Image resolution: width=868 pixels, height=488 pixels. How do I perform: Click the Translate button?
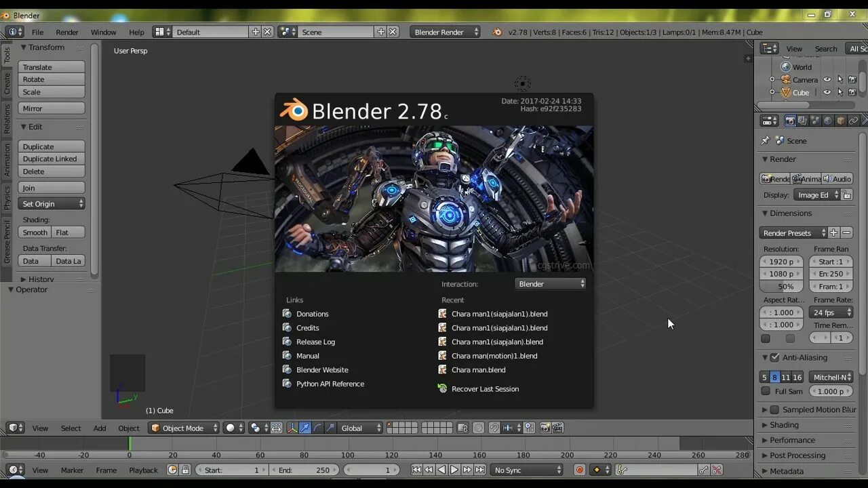[x=52, y=67]
